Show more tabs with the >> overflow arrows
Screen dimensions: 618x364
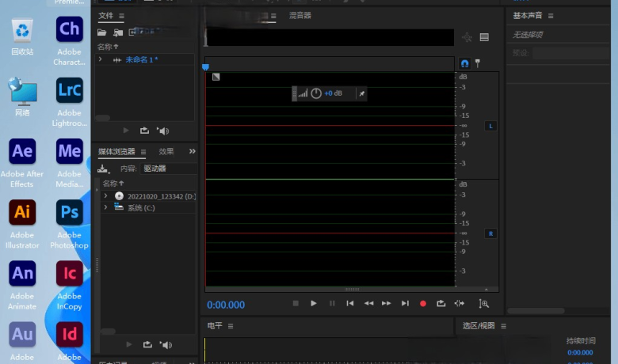click(x=192, y=151)
